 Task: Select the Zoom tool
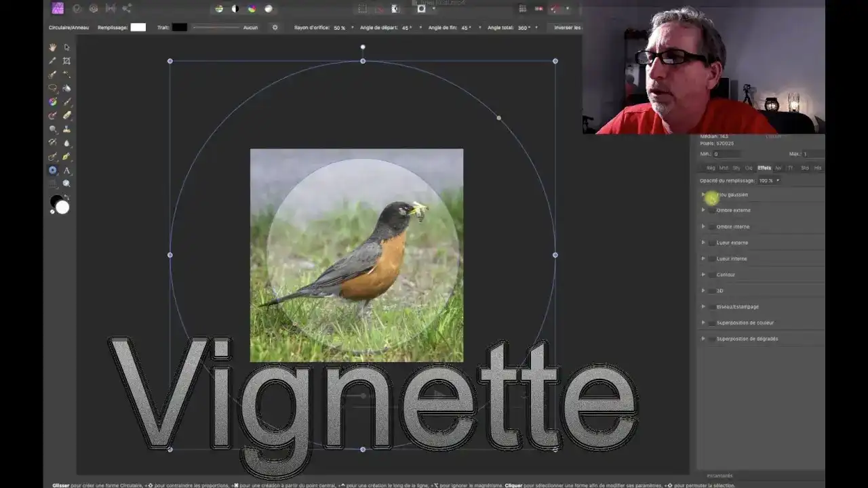click(x=66, y=184)
